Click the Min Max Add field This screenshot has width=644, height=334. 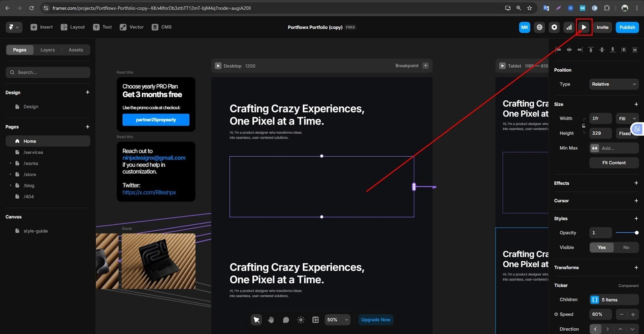click(614, 148)
